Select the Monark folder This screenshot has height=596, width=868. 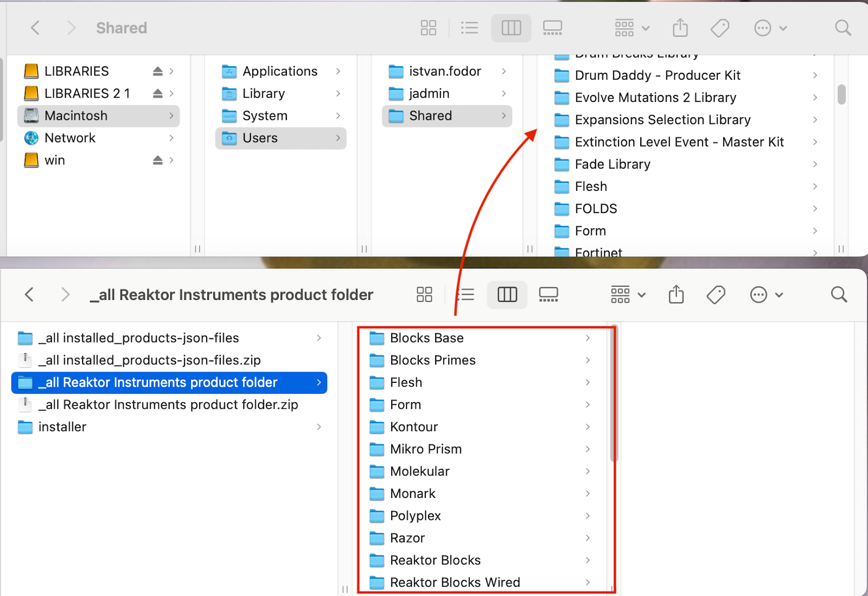point(481,494)
